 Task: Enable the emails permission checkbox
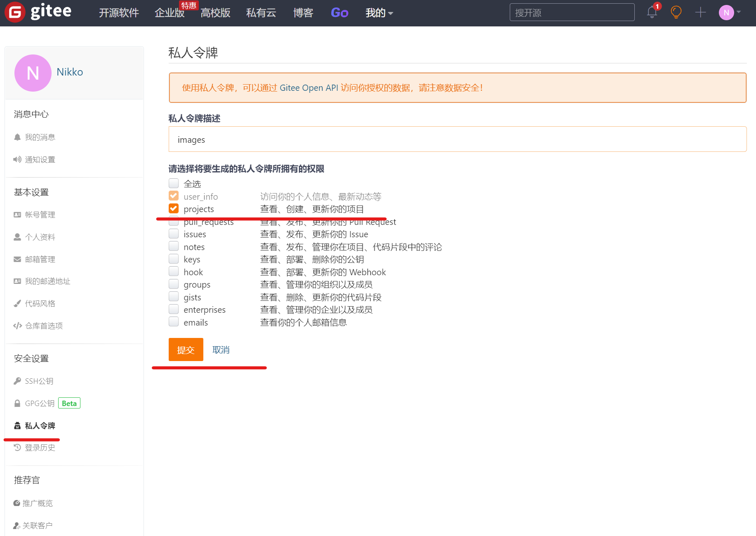(174, 321)
